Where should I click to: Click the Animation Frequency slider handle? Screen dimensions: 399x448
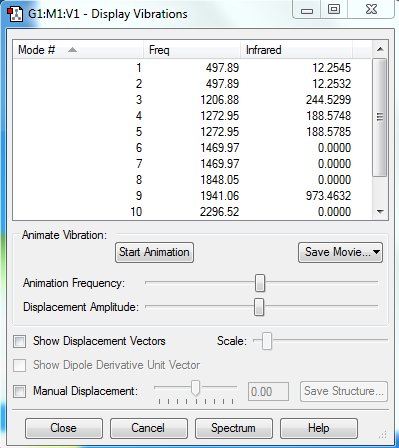point(260,283)
